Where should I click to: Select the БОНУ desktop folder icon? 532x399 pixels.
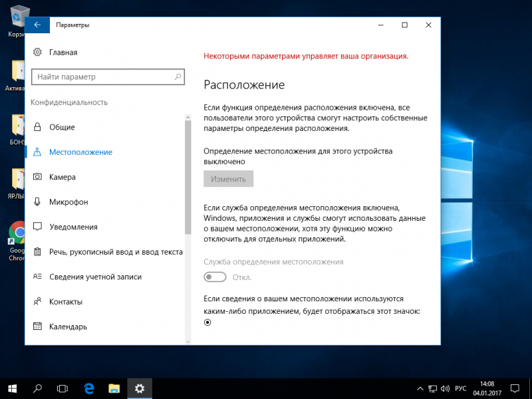[x=17, y=130]
